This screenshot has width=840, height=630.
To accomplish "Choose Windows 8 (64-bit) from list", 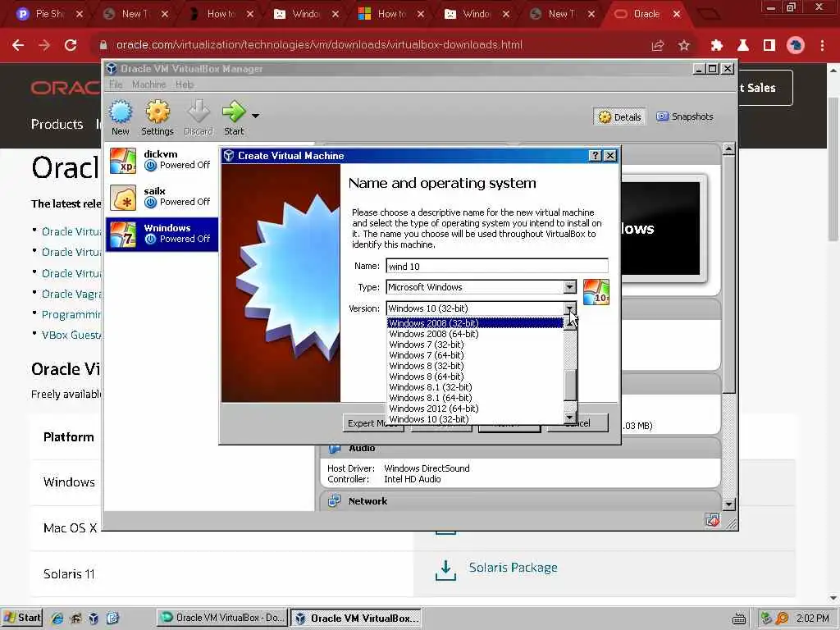I will pyautogui.click(x=475, y=377).
